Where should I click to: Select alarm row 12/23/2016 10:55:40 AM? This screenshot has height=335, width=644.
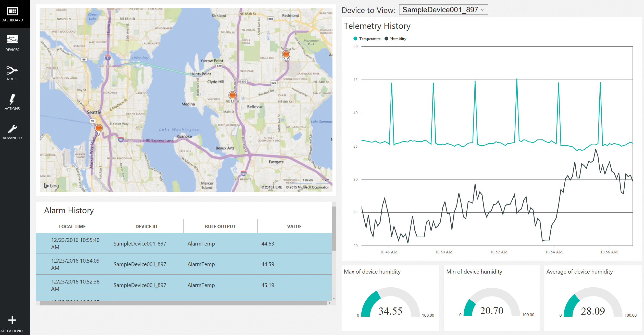click(184, 243)
